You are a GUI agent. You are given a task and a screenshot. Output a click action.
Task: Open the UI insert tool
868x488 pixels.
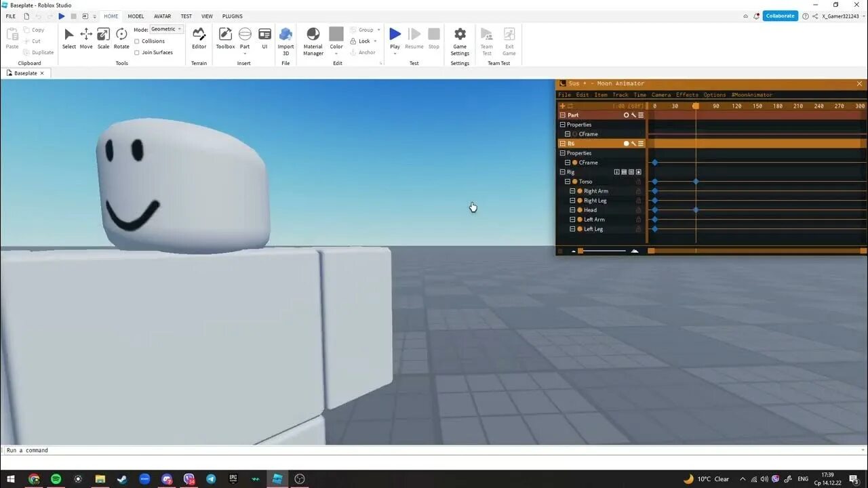(264, 38)
